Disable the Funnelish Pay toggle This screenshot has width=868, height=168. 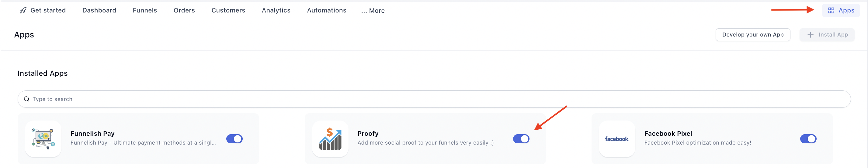(234, 139)
